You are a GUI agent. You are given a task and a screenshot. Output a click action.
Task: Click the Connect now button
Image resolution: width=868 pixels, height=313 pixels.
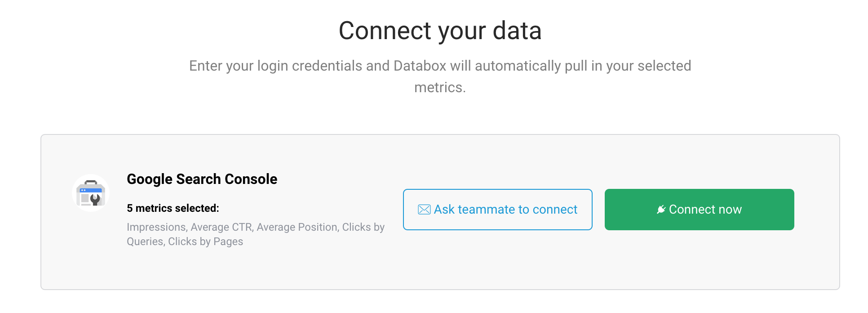click(x=699, y=209)
